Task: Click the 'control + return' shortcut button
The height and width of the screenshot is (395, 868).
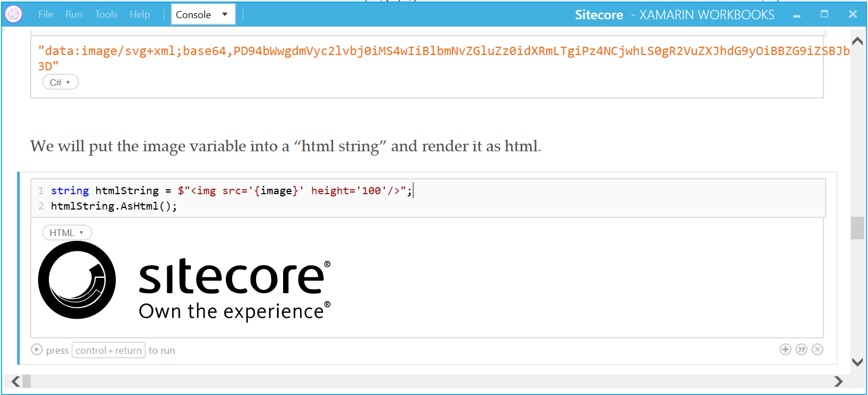Action: (x=108, y=350)
